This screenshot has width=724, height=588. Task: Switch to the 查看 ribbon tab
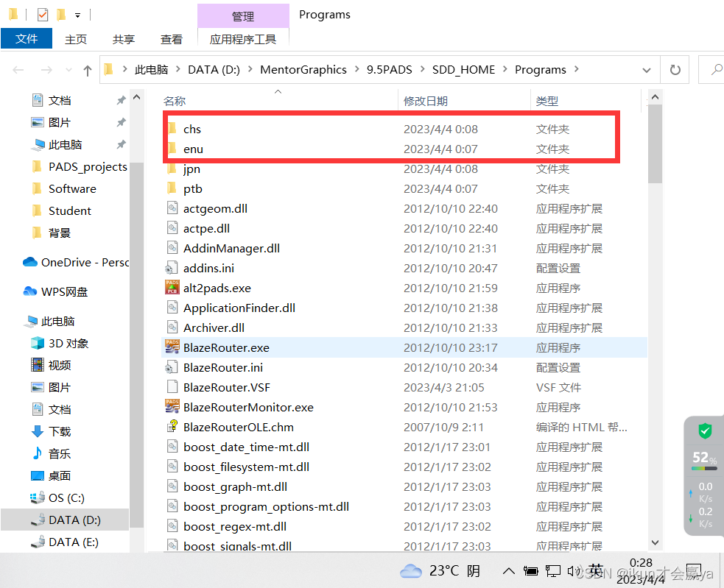pyautogui.click(x=171, y=39)
